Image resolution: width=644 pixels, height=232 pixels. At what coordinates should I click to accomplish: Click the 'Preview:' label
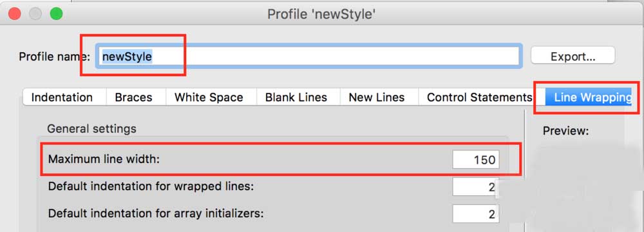566,131
